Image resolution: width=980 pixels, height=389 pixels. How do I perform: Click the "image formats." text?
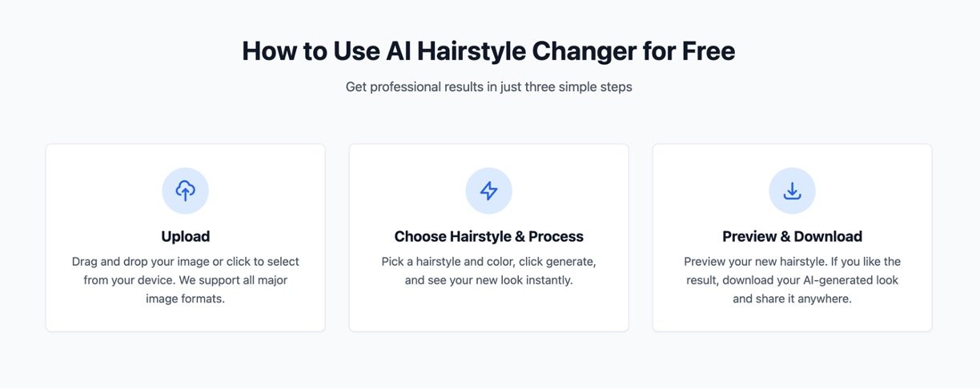pos(185,299)
